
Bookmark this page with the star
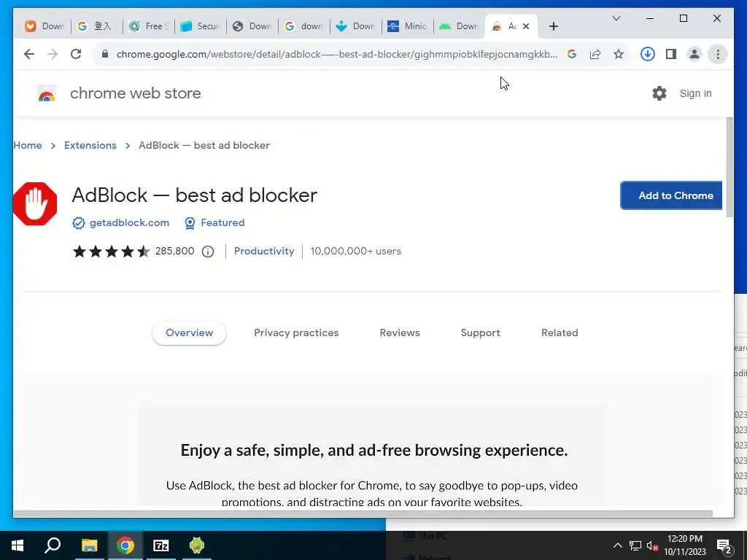[x=619, y=54]
